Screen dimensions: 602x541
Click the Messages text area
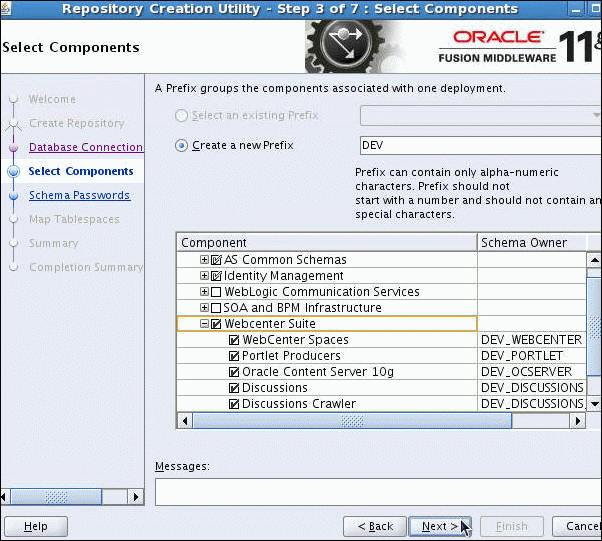pyautogui.click(x=378, y=492)
